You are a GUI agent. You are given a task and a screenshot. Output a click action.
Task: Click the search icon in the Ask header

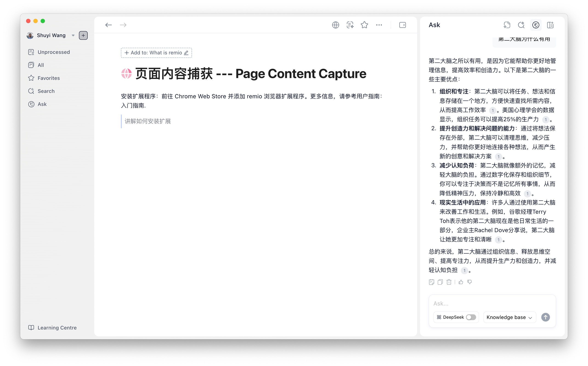[x=521, y=25]
